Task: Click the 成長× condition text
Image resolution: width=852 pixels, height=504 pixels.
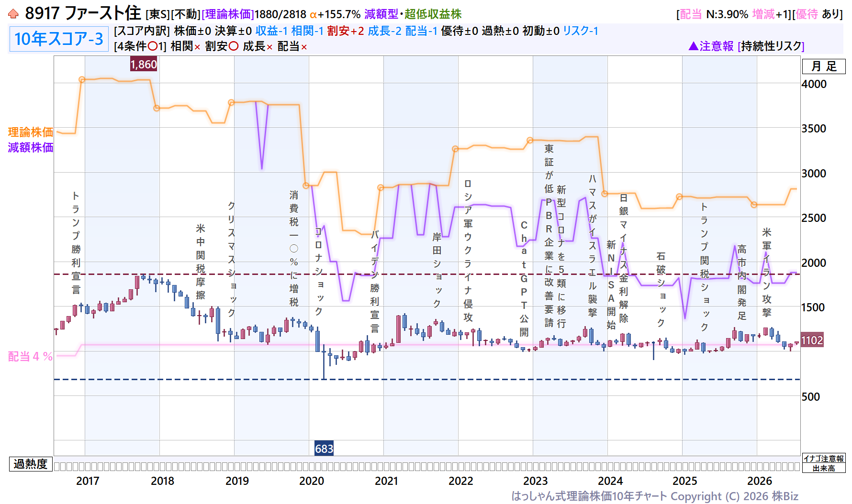Action: [x=258, y=46]
